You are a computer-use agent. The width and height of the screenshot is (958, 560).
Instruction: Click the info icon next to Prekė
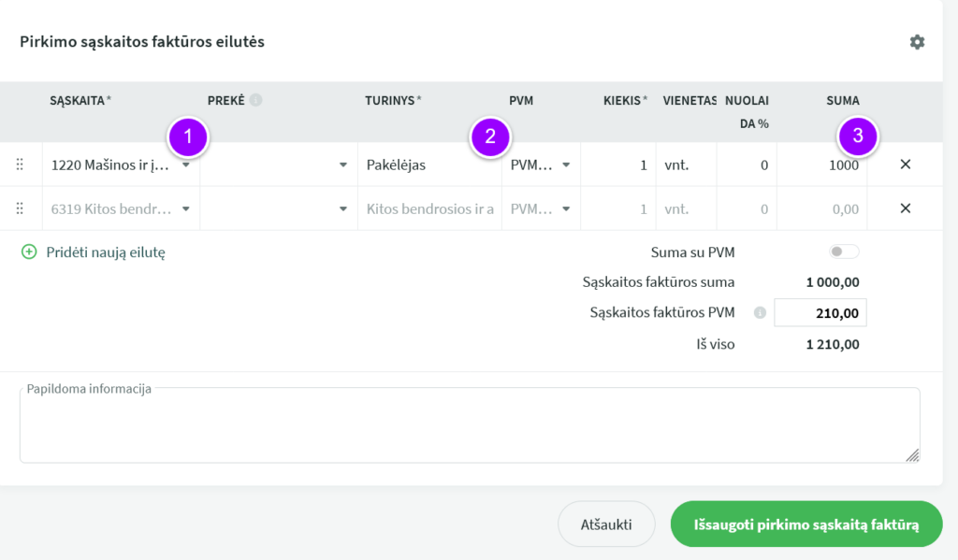pos(256,100)
